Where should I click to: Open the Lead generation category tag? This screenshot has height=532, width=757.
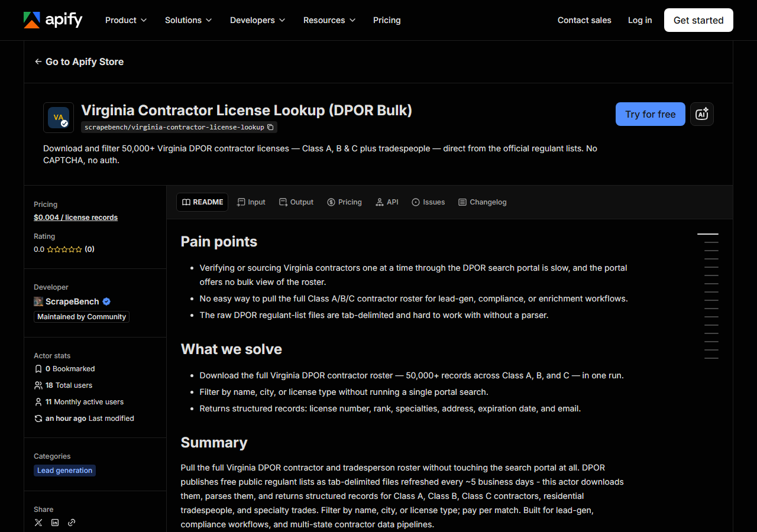[x=65, y=471]
